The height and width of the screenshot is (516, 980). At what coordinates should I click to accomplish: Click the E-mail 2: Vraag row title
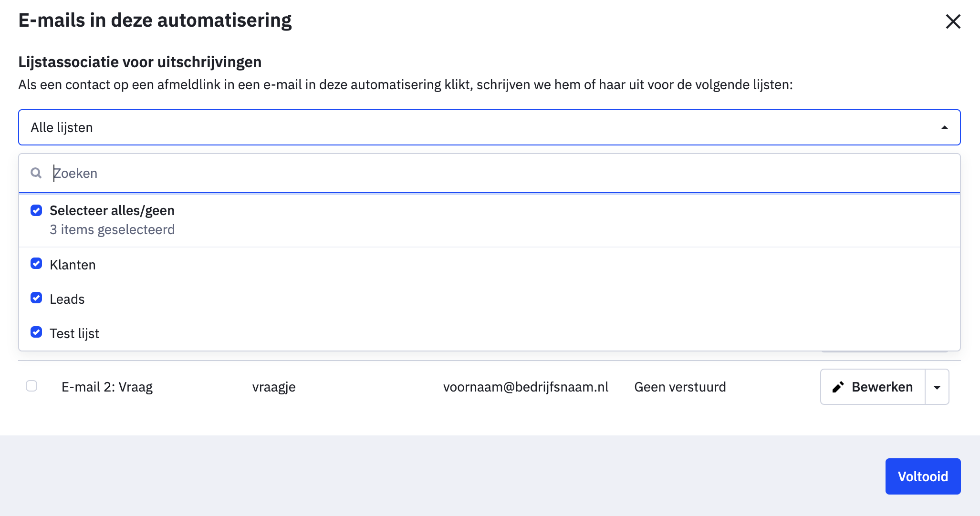tap(107, 387)
